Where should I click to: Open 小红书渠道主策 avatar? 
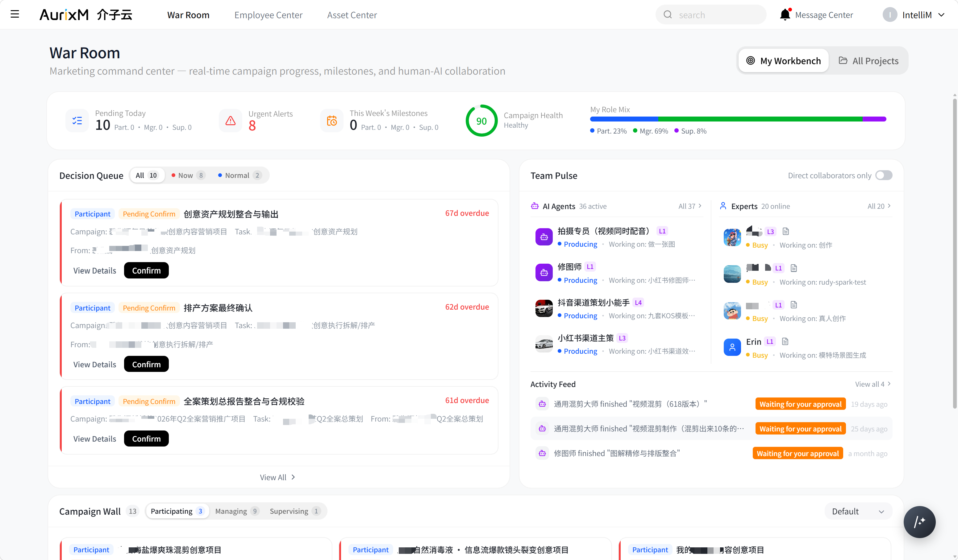(x=544, y=344)
